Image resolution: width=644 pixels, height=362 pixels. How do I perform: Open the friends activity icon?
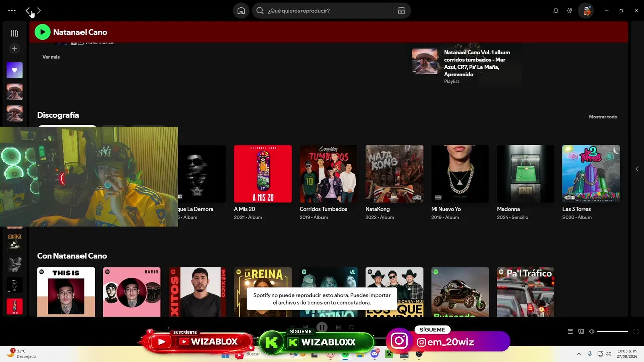570,11
